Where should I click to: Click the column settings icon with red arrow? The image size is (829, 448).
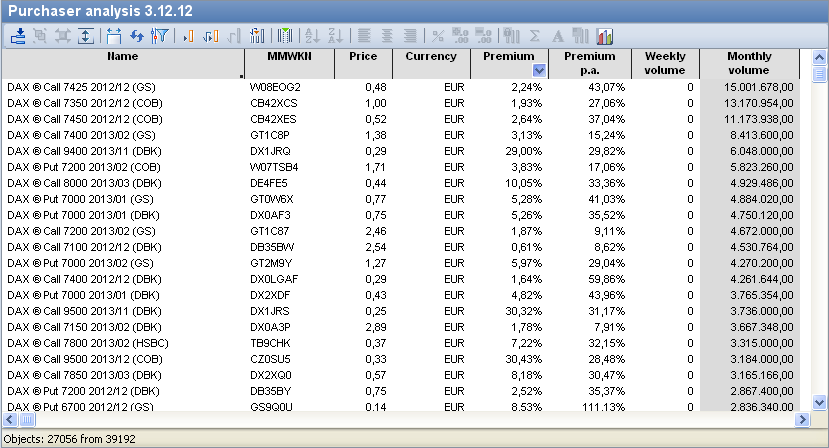coord(257,36)
